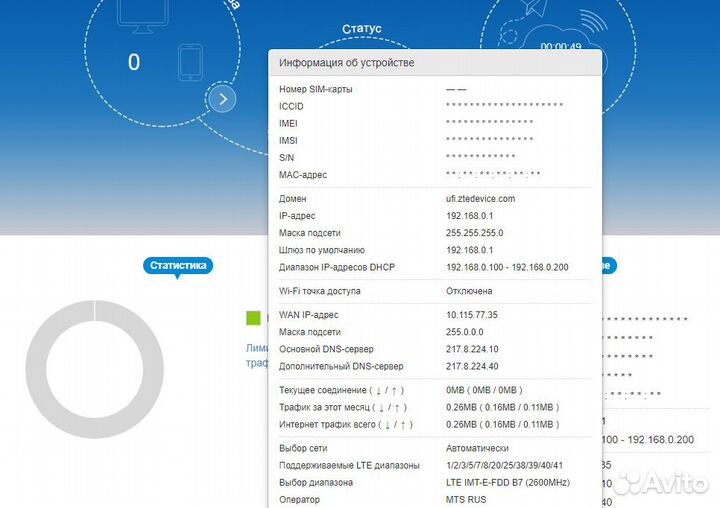Click the connected devices count '0'
The image size is (720, 508).
coord(134,62)
